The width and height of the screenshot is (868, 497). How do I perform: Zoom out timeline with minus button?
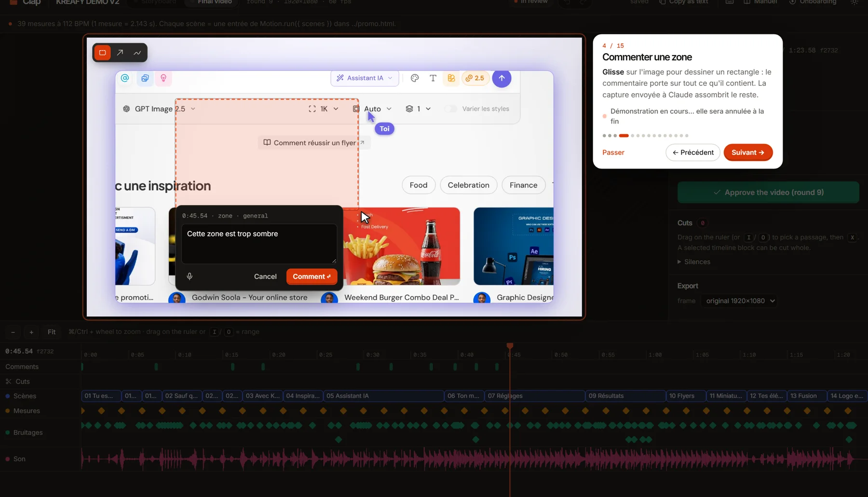point(13,332)
